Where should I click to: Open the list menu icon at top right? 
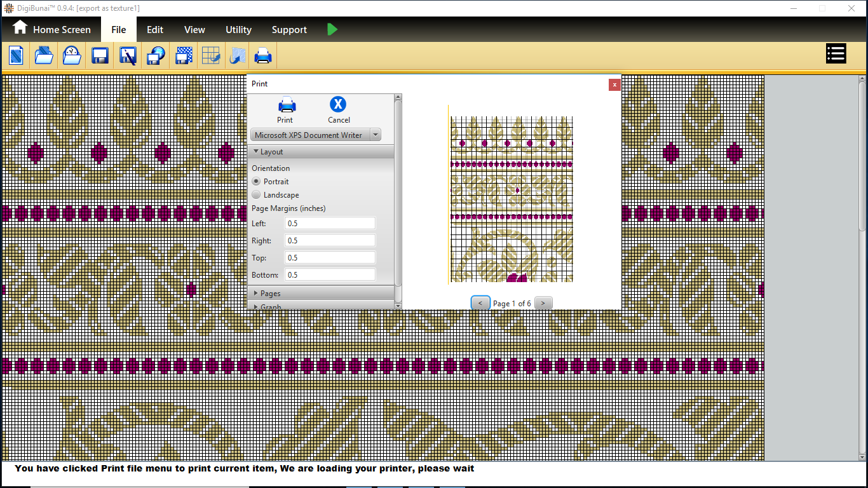836,54
